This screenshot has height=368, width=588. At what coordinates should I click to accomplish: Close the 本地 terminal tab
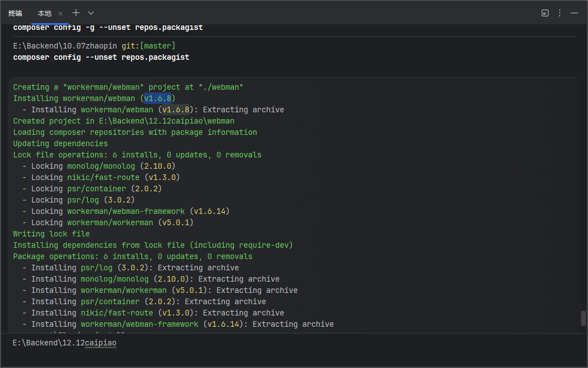[x=60, y=14]
